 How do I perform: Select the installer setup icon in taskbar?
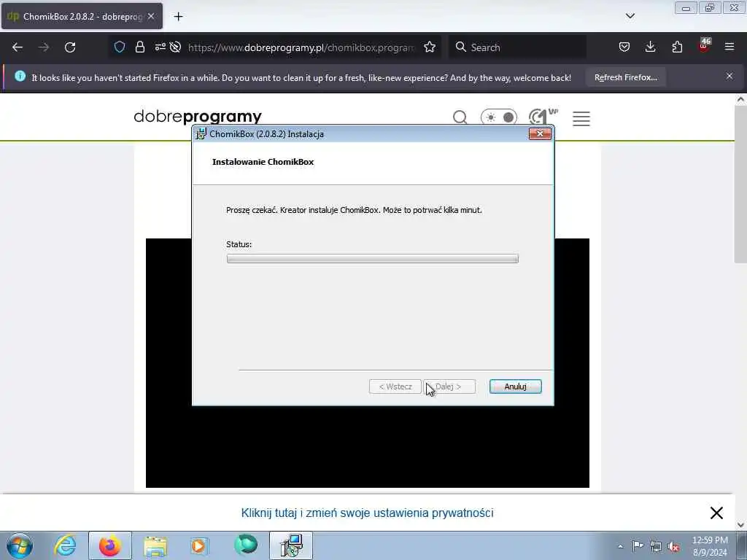[x=291, y=545]
